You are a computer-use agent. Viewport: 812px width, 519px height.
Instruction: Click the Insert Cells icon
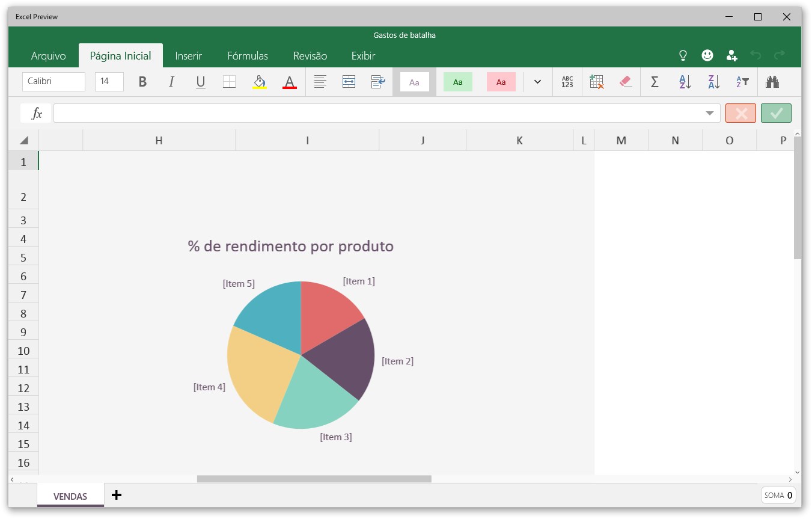coord(596,81)
